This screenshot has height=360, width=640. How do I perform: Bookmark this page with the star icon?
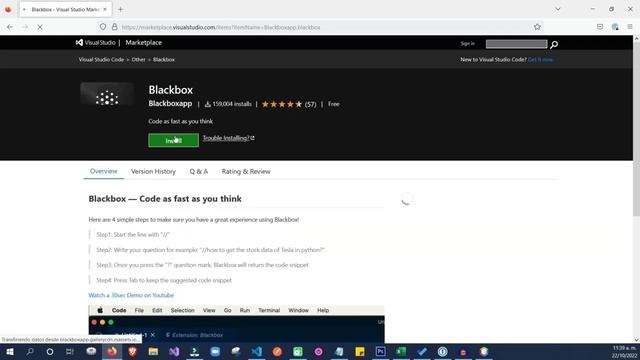click(537, 27)
